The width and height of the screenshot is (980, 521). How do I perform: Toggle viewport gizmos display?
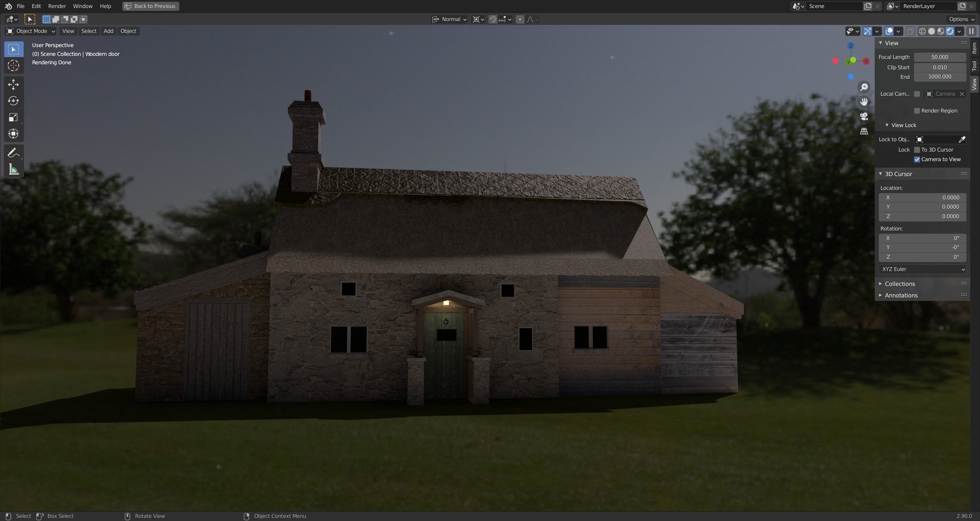(867, 31)
